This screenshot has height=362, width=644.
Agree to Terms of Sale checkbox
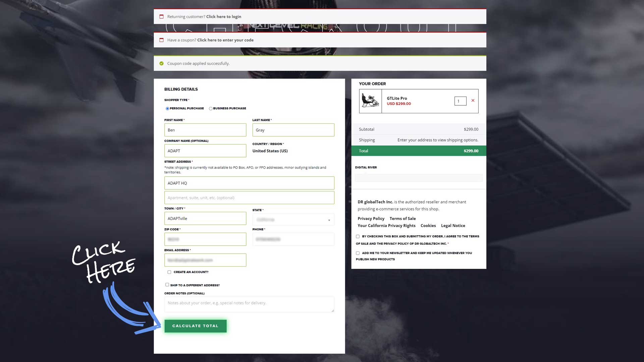tap(358, 237)
